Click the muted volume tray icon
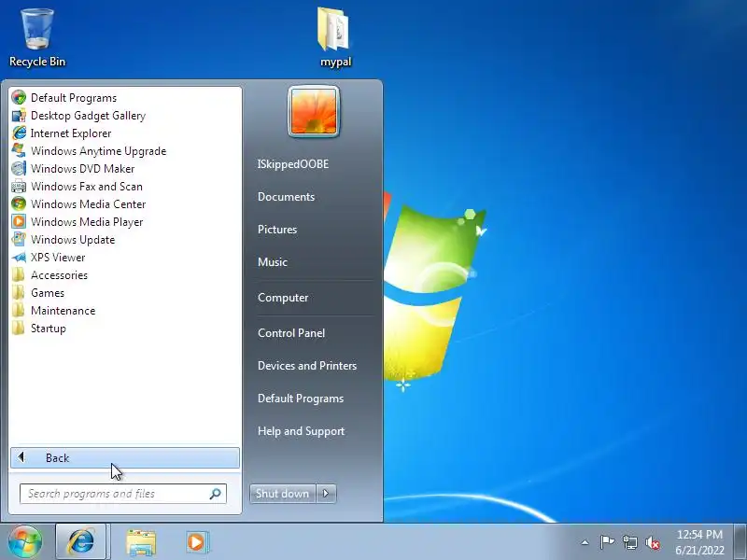 tap(653, 542)
